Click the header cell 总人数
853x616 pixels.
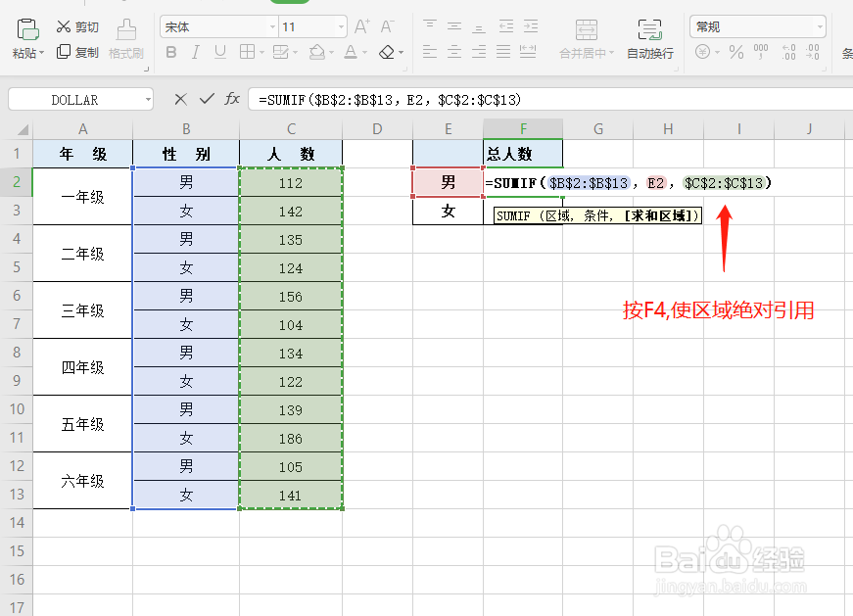(523, 154)
